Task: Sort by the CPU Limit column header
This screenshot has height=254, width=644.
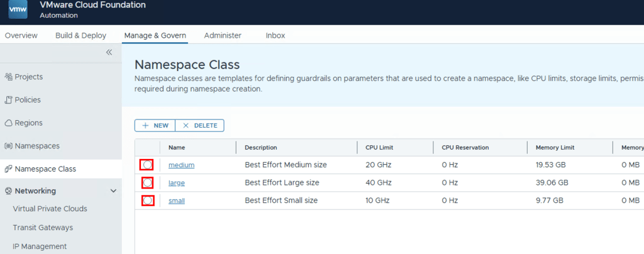Action: point(379,148)
